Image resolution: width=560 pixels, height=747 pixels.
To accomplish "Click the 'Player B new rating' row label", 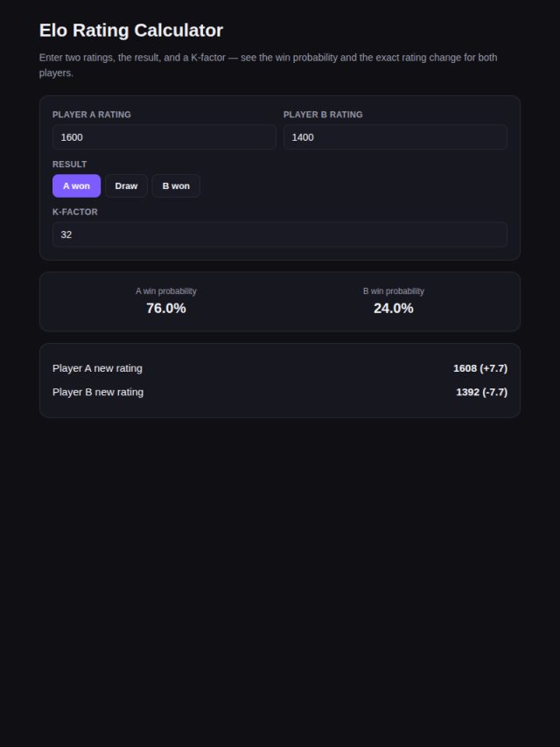I will [x=98, y=392].
